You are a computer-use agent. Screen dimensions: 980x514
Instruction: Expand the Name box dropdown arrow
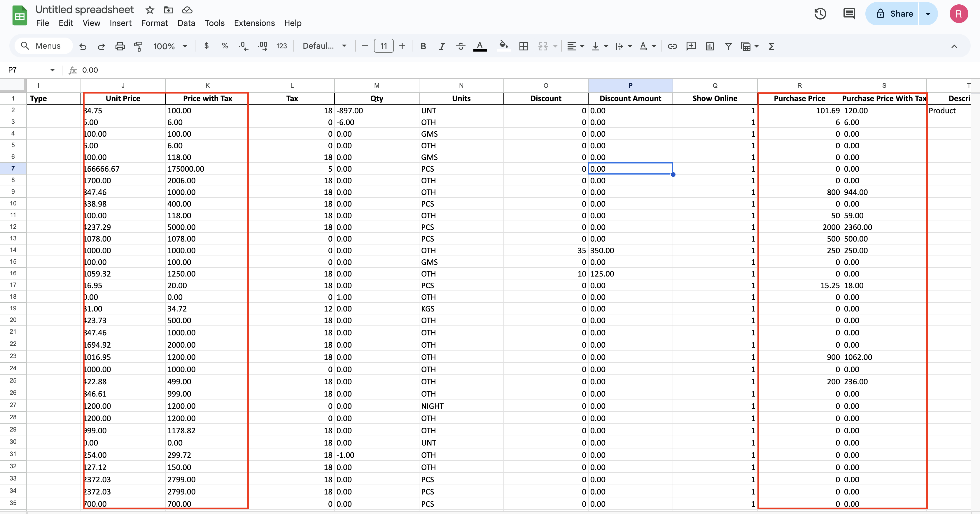tap(52, 70)
